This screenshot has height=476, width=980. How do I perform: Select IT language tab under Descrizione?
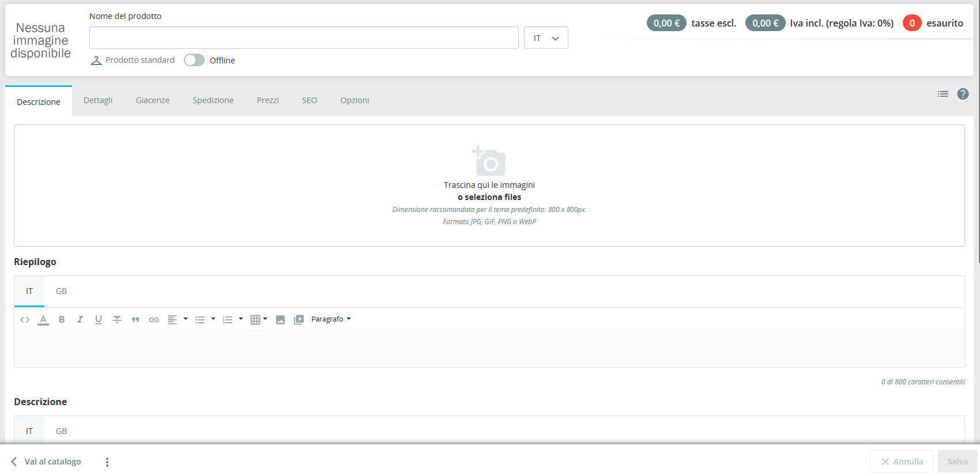[x=29, y=431]
